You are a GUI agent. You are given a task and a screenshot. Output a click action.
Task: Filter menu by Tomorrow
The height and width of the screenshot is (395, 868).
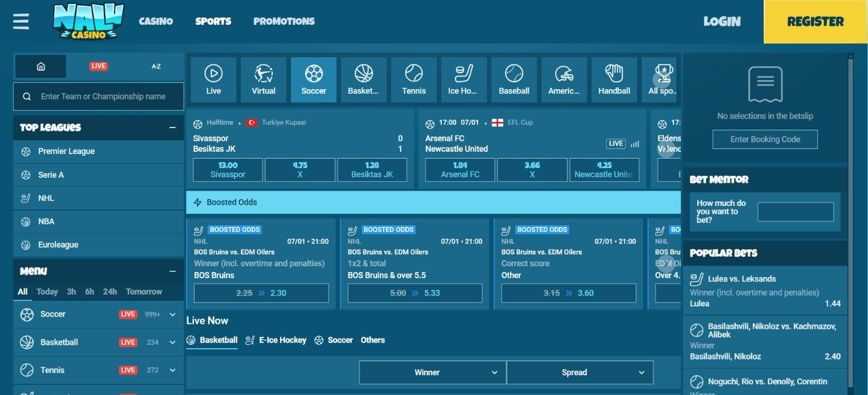(144, 292)
